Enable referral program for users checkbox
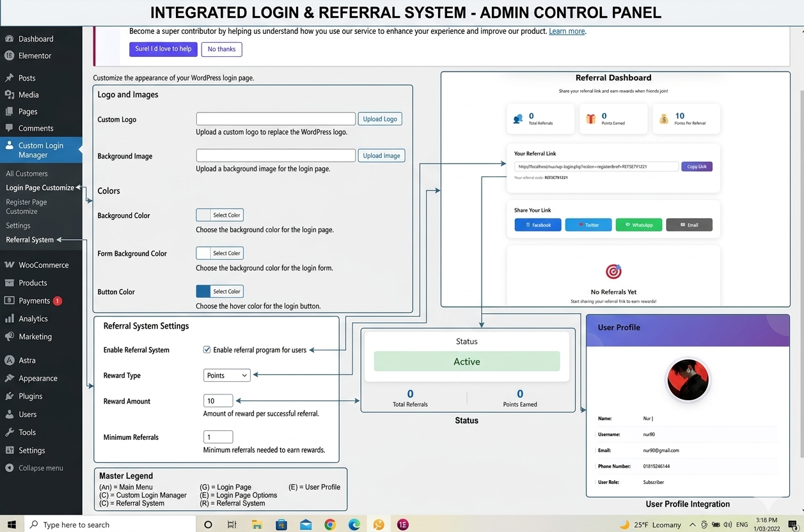804x532 pixels. tap(207, 350)
